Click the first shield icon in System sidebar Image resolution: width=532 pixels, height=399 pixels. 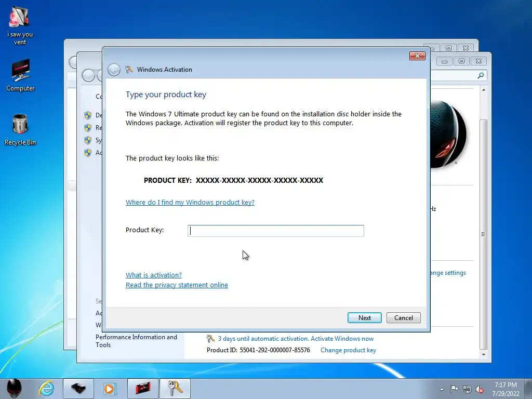[88, 115]
